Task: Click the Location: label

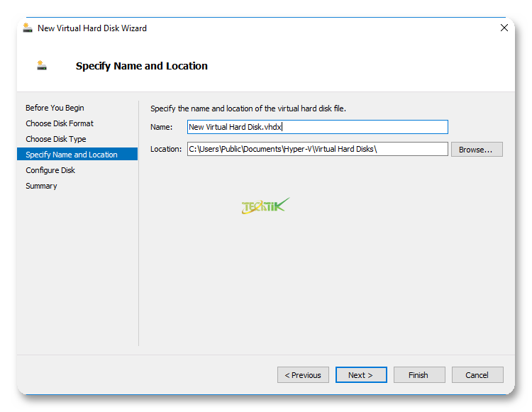Action: click(x=166, y=149)
